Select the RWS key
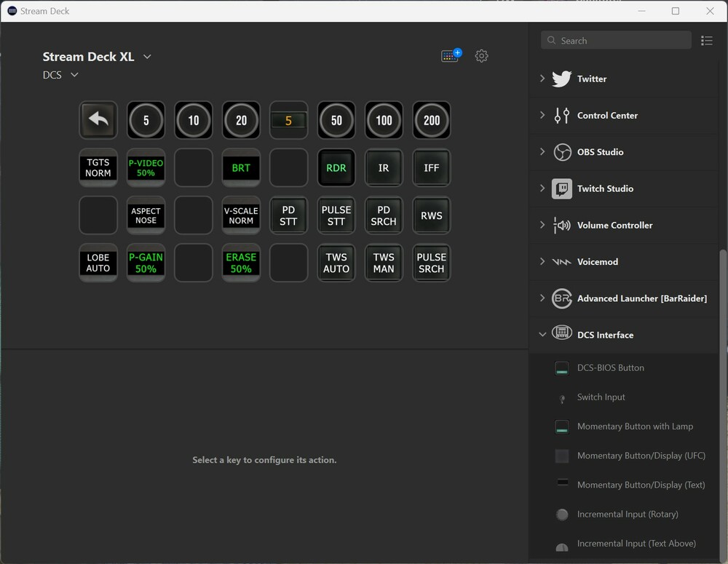728x564 pixels. [x=431, y=215]
